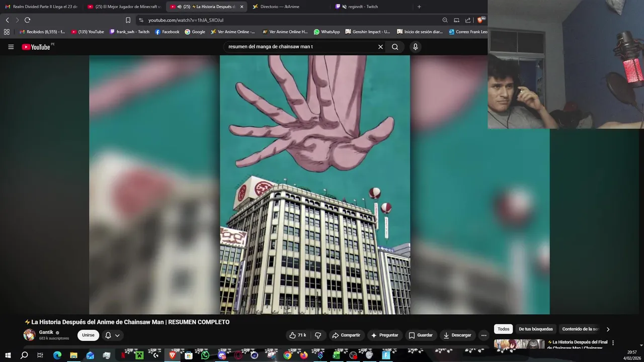
Task: Open more actions three-dot menu
Action: pyautogui.click(x=484, y=335)
